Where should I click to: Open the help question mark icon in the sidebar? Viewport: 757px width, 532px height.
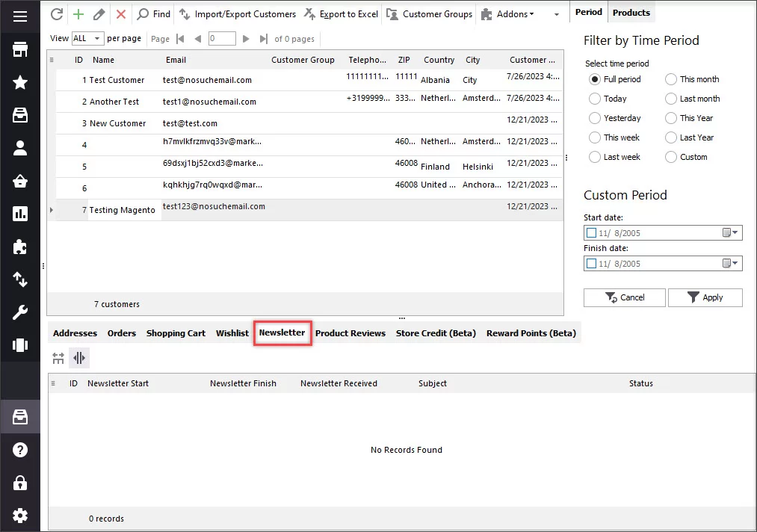(x=19, y=450)
